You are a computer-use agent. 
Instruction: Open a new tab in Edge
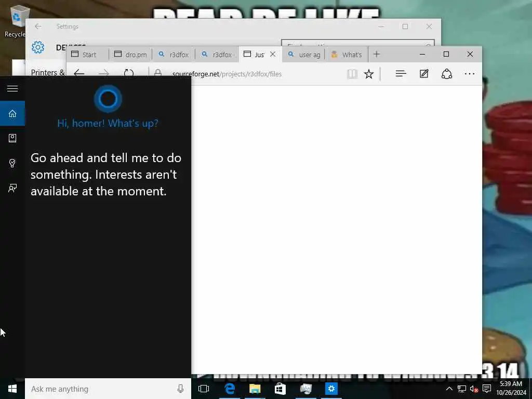pos(377,54)
